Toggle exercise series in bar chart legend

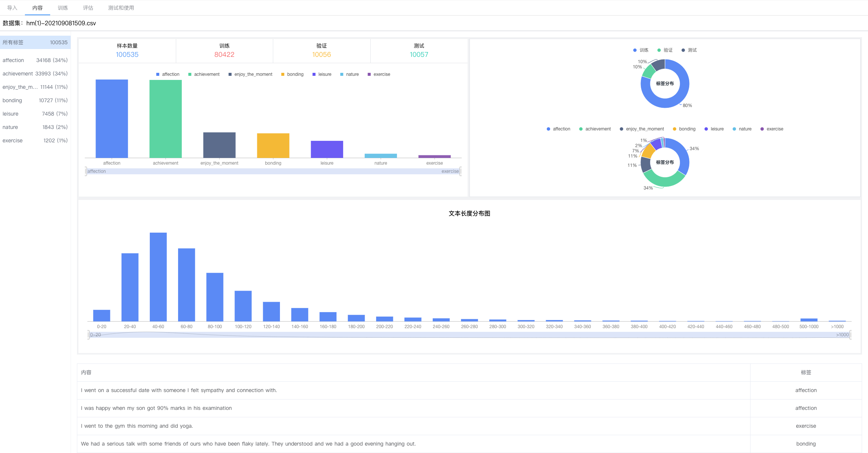point(379,74)
